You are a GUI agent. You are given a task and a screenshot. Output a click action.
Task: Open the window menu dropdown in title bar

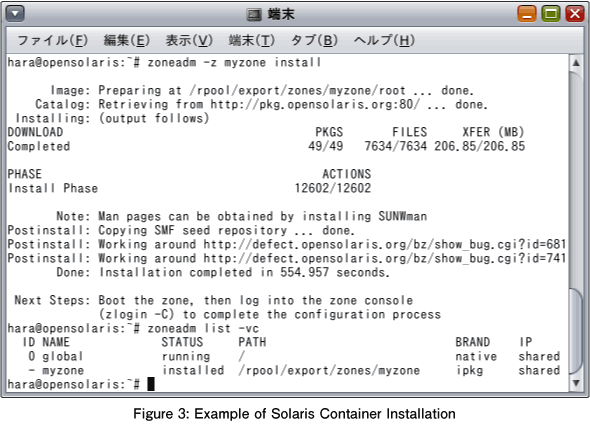pyautogui.click(x=15, y=14)
